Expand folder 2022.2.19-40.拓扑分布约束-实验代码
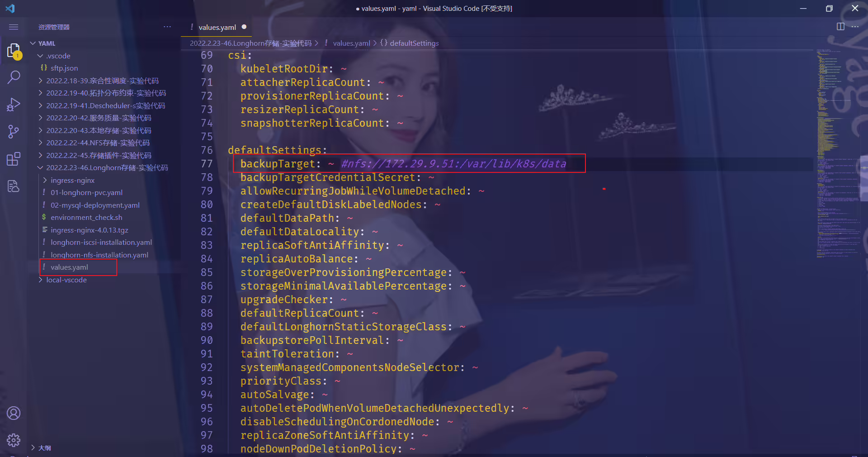This screenshot has width=868, height=457. pos(106,93)
